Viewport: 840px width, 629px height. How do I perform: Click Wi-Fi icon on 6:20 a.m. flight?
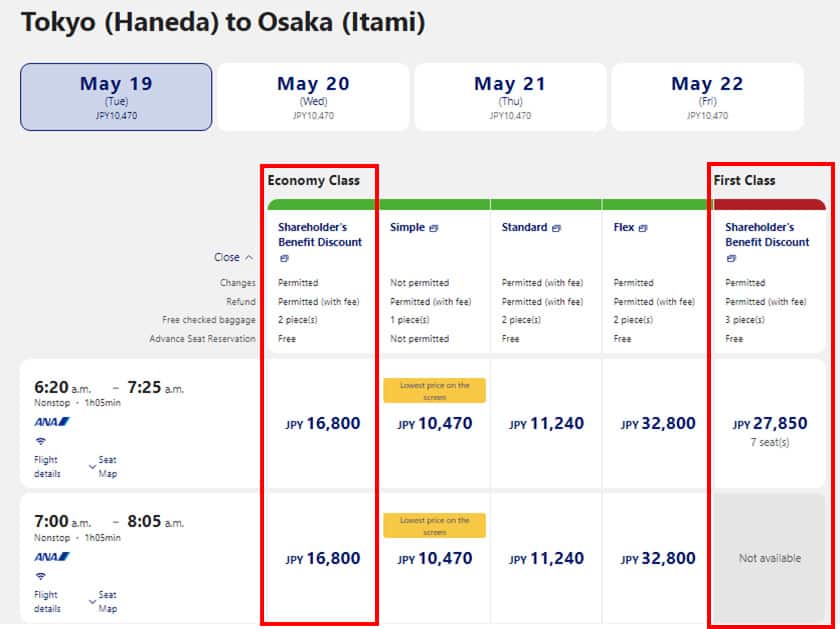click(39, 439)
